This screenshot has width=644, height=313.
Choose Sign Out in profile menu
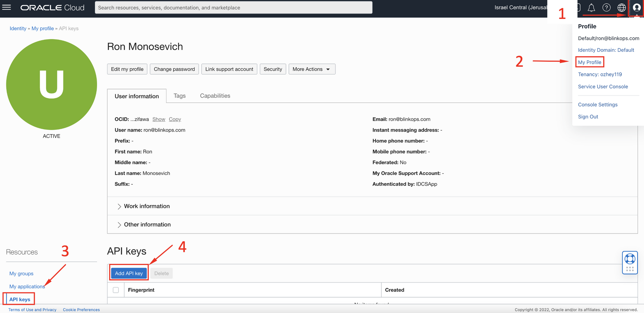(588, 117)
